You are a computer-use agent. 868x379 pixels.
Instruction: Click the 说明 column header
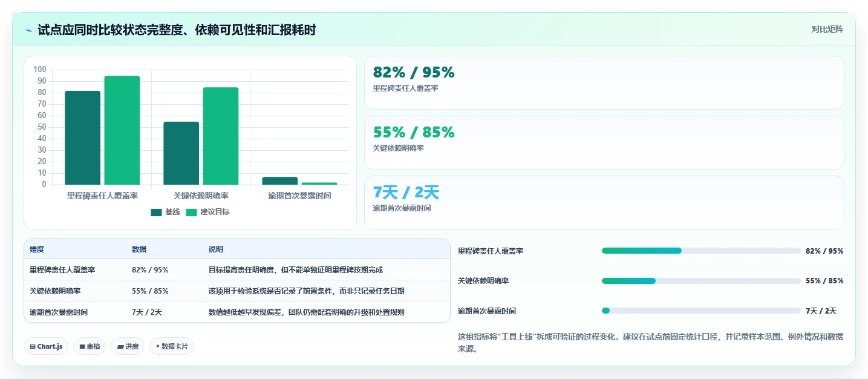pyautogui.click(x=216, y=249)
